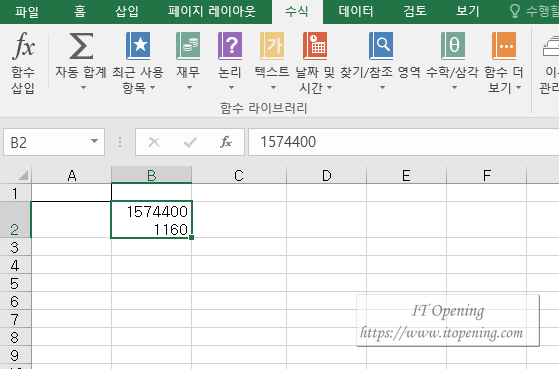Click cell B2 containing 1574400 1160
559x369 pixels.
pos(152,220)
